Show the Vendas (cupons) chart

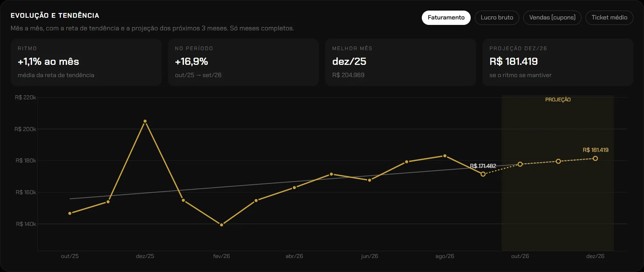552,17
